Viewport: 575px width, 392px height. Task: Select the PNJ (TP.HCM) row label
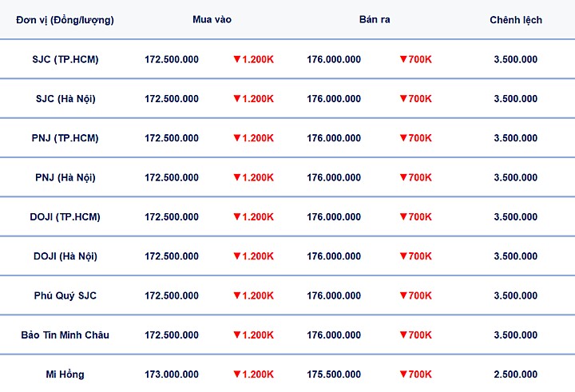point(65,138)
